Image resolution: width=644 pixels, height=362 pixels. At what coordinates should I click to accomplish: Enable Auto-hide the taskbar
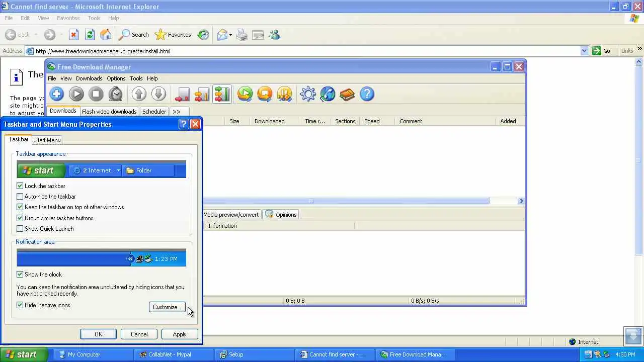(20, 197)
